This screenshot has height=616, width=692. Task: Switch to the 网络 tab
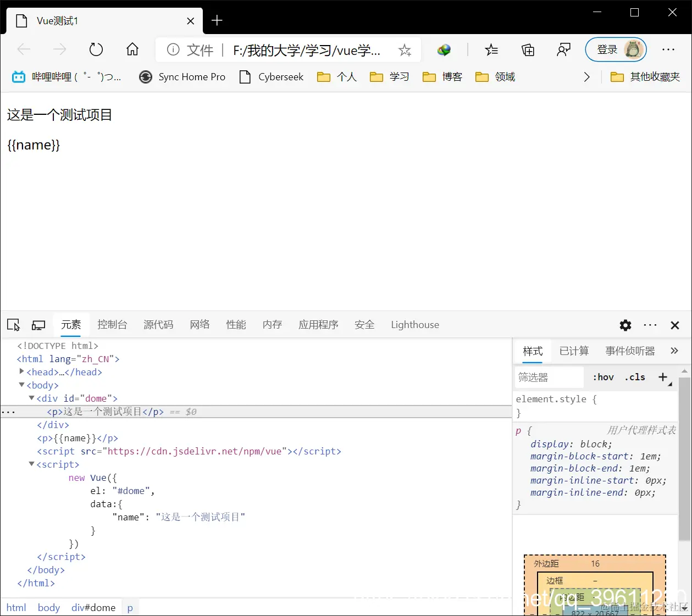[200, 325]
